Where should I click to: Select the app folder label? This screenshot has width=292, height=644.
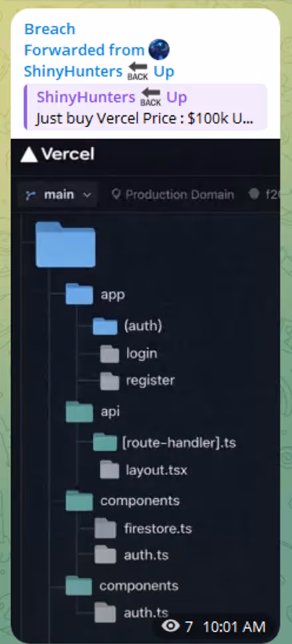click(x=113, y=294)
